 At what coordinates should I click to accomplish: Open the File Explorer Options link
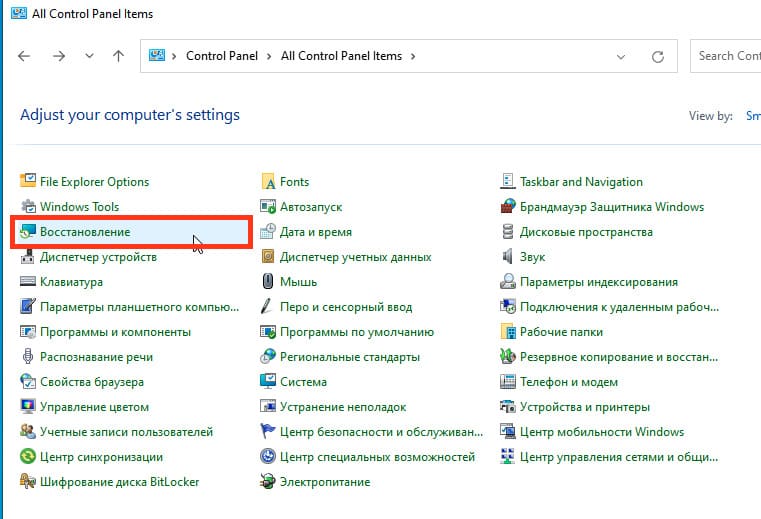click(94, 182)
